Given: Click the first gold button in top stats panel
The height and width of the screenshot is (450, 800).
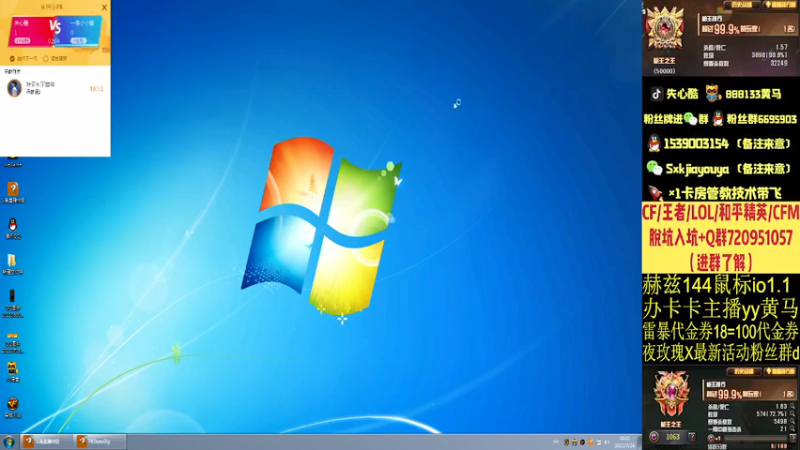Looking at the screenshot, I should pos(741,5).
